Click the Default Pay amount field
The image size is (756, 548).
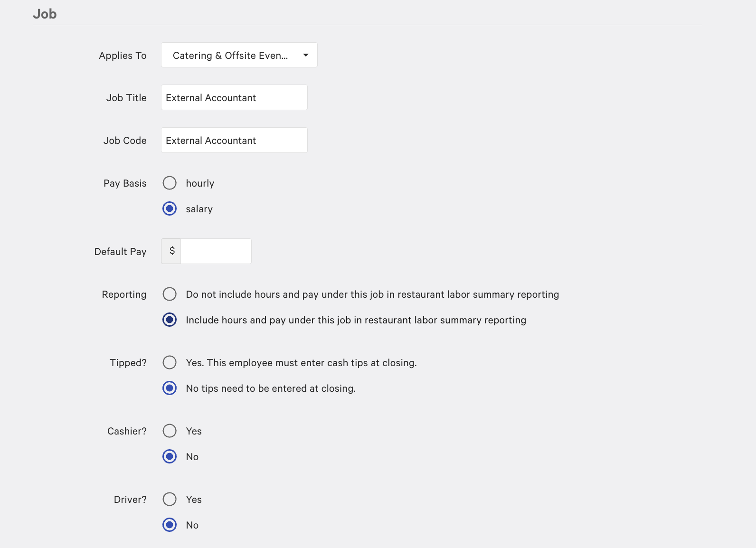[216, 251]
